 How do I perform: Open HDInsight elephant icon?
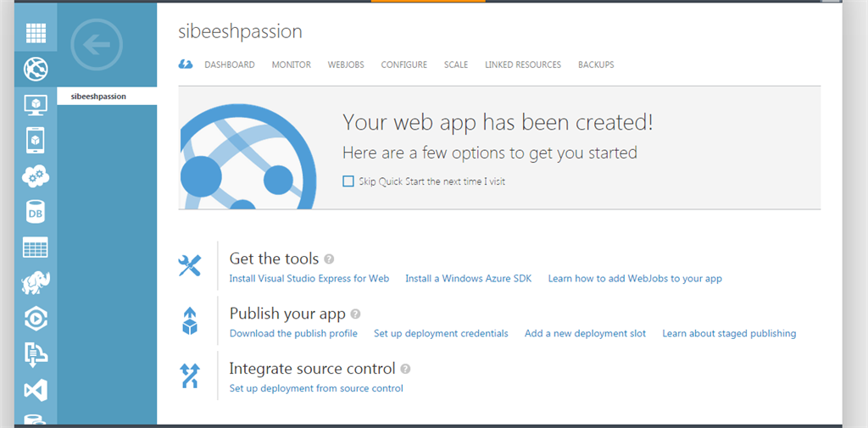pos(36,283)
